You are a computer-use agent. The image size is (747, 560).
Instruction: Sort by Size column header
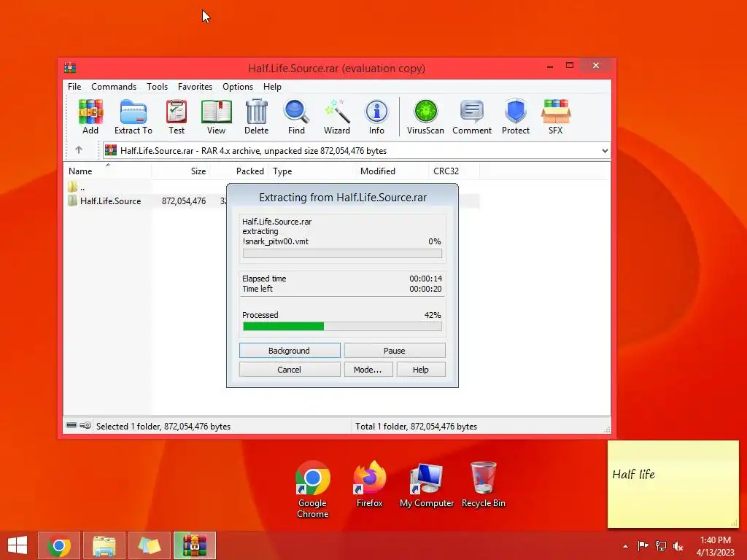click(x=181, y=171)
